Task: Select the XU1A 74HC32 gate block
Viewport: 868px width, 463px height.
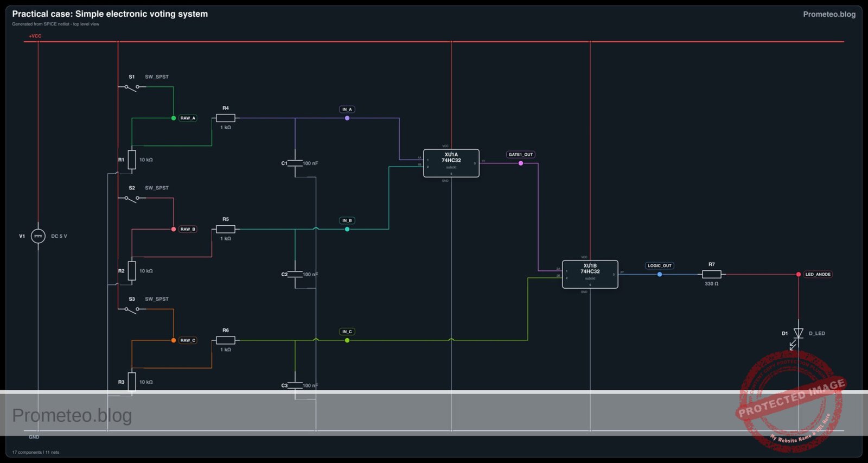Action: click(451, 163)
